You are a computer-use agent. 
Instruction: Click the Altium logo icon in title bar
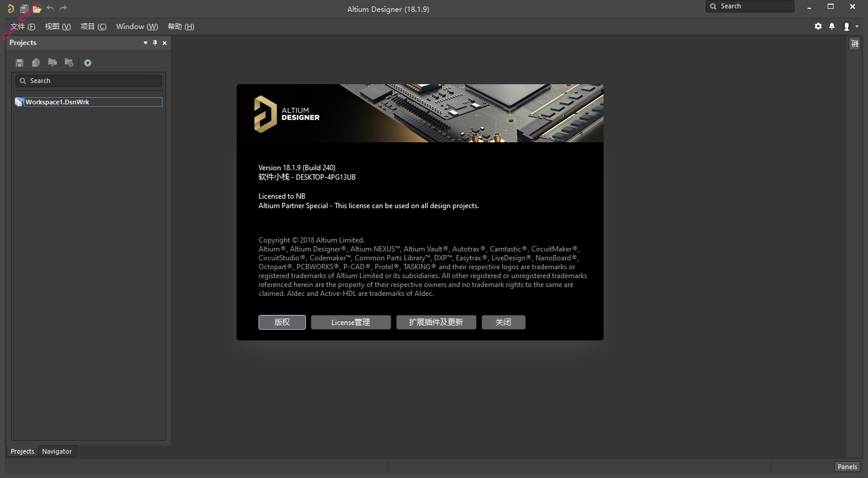(11, 8)
